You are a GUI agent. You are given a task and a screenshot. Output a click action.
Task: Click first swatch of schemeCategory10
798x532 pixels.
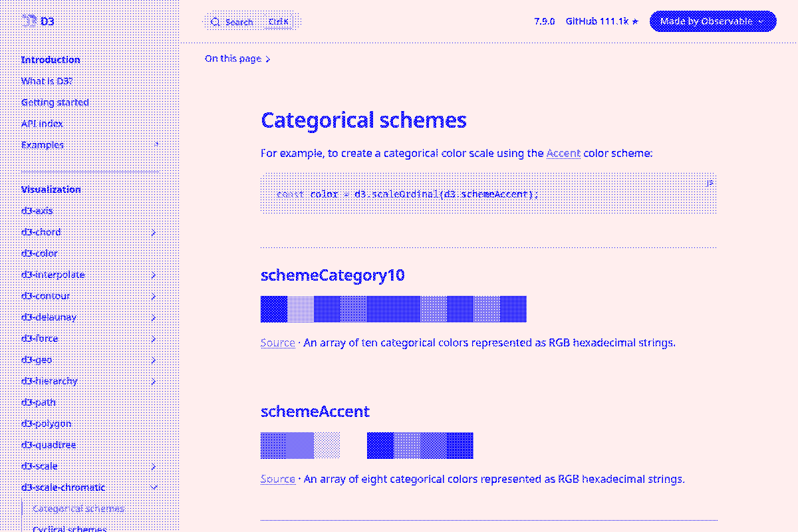pyautogui.click(x=274, y=309)
